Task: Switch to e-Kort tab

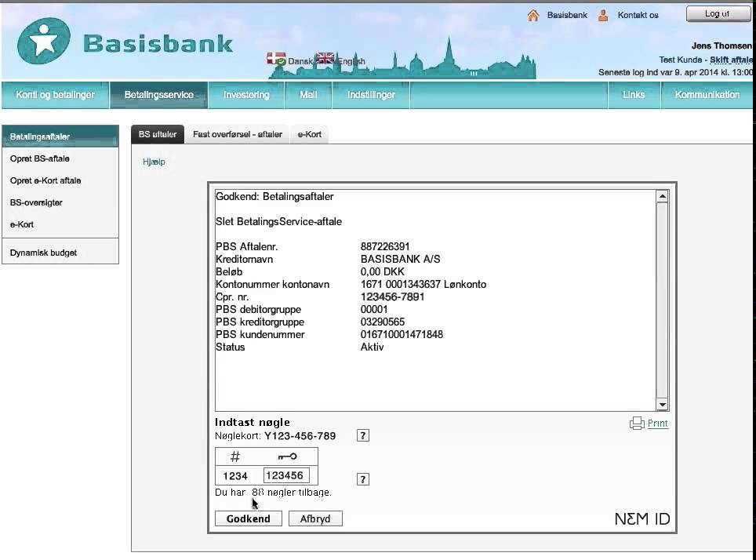Action: [310, 134]
